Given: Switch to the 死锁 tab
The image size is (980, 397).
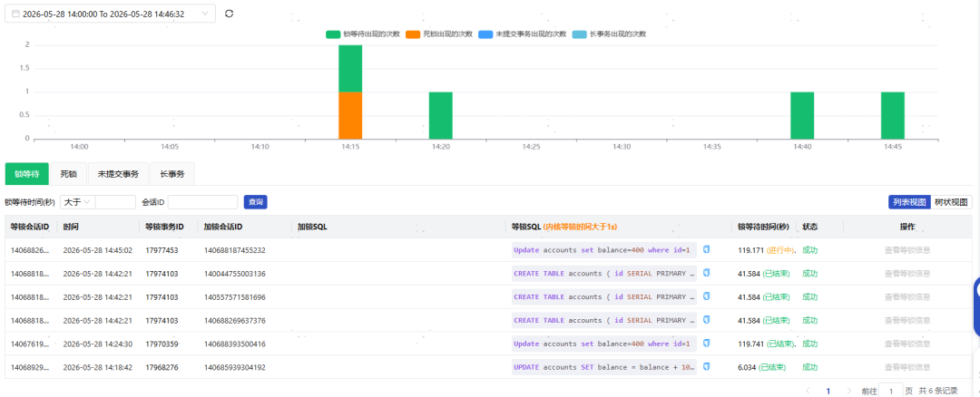Looking at the screenshot, I should (69, 173).
